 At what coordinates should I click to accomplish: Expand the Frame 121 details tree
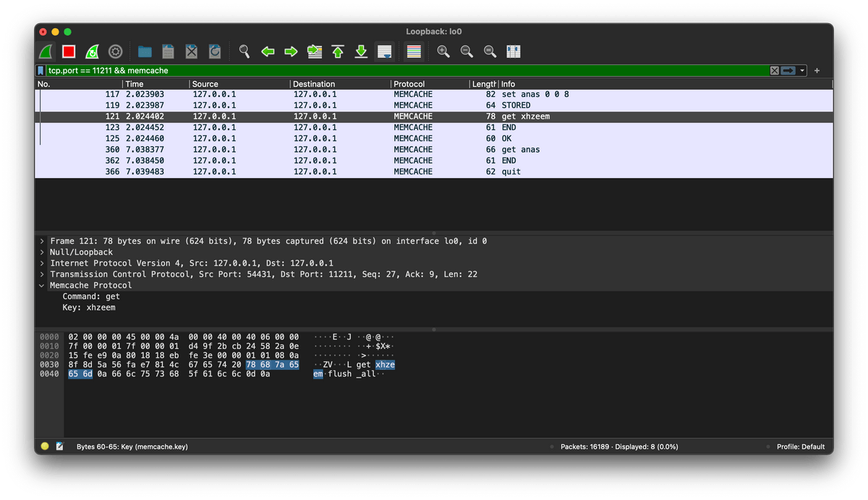point(43,241)
